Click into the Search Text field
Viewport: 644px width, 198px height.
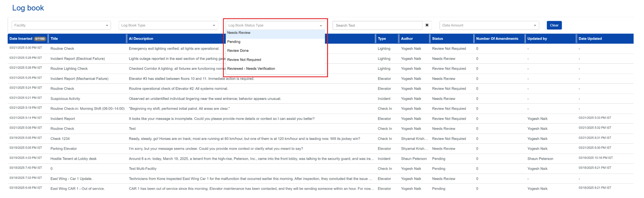(377, 25)
